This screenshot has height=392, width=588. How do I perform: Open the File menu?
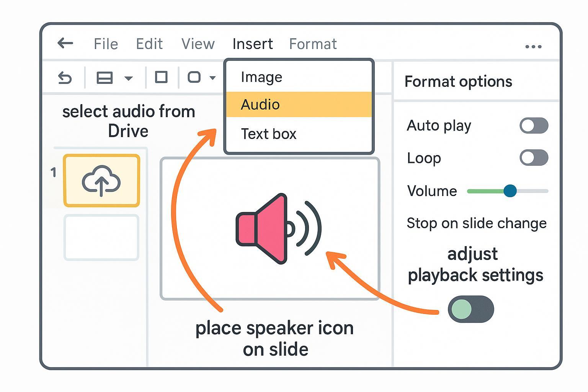pyautogui.click(x=106, y=44)
